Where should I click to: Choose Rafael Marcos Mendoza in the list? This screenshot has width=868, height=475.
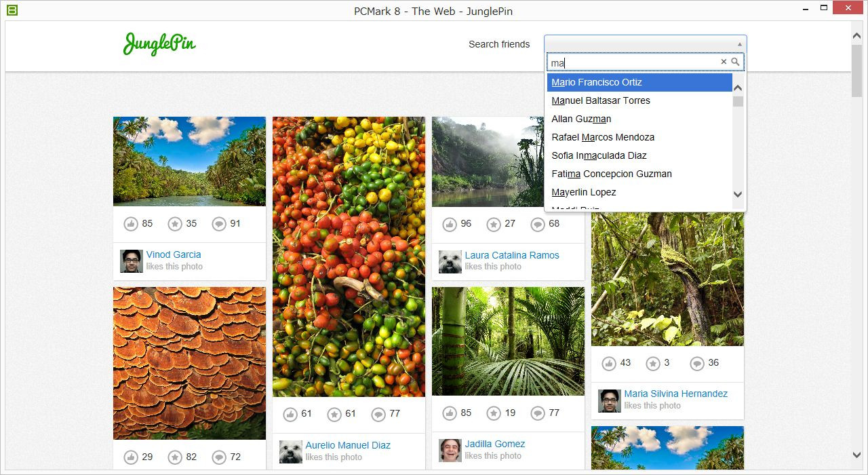[x=603, y=137]
